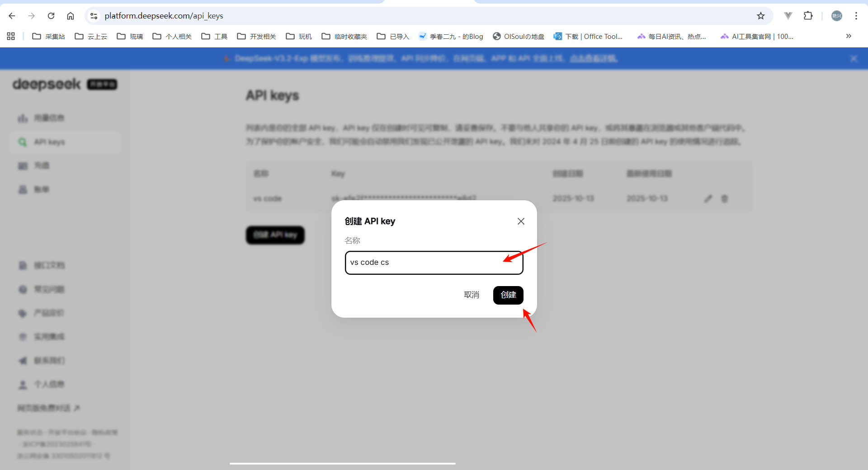This screenshot has width=868, height=470.
Task: Open Chrome three-dot menu
Action: pos(856,16)
